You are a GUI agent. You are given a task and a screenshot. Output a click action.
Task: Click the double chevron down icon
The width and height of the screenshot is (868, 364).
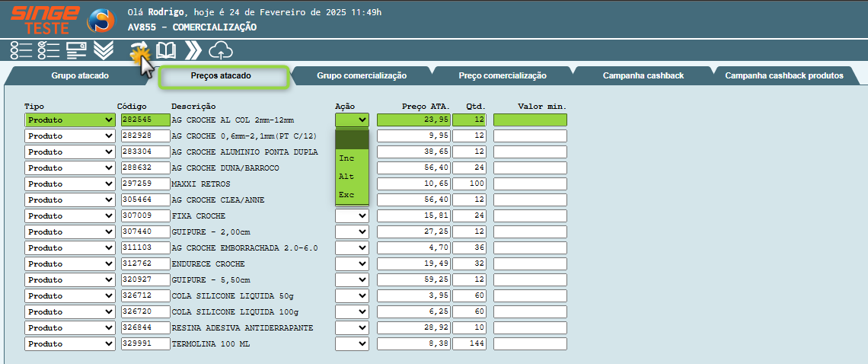click(104, 50)
